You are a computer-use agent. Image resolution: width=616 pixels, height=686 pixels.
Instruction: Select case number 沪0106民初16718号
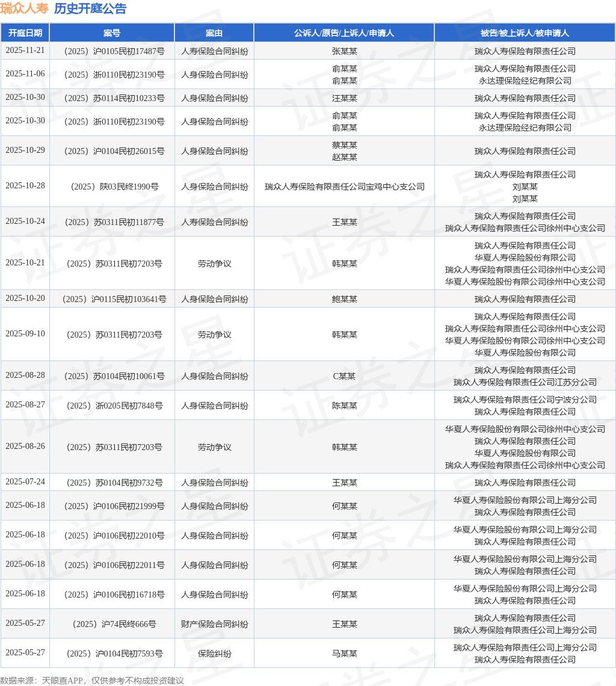114,594
